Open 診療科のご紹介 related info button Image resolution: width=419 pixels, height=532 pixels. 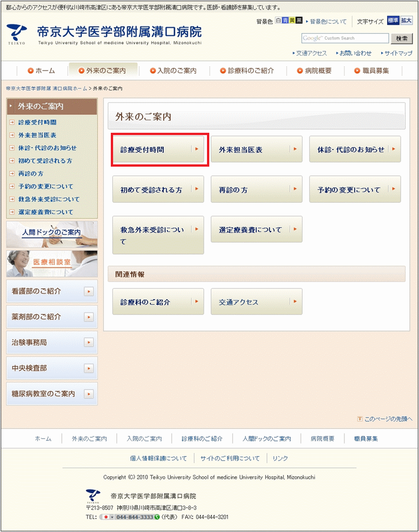pos(158,302)
